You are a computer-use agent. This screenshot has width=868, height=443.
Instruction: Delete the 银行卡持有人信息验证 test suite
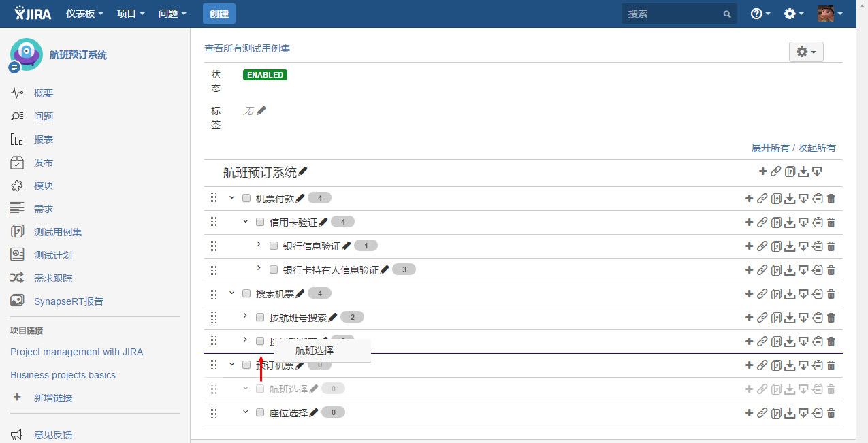831,270
